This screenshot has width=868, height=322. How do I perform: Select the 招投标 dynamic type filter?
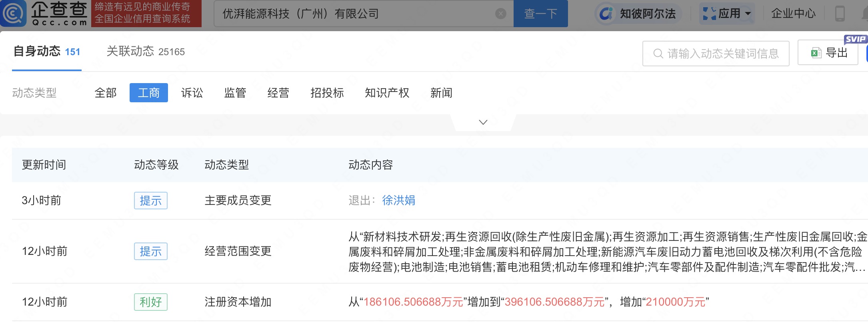tap(327, 93)
